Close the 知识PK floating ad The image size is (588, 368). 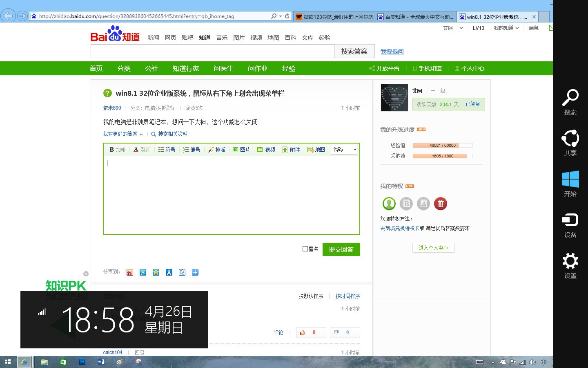86,274
